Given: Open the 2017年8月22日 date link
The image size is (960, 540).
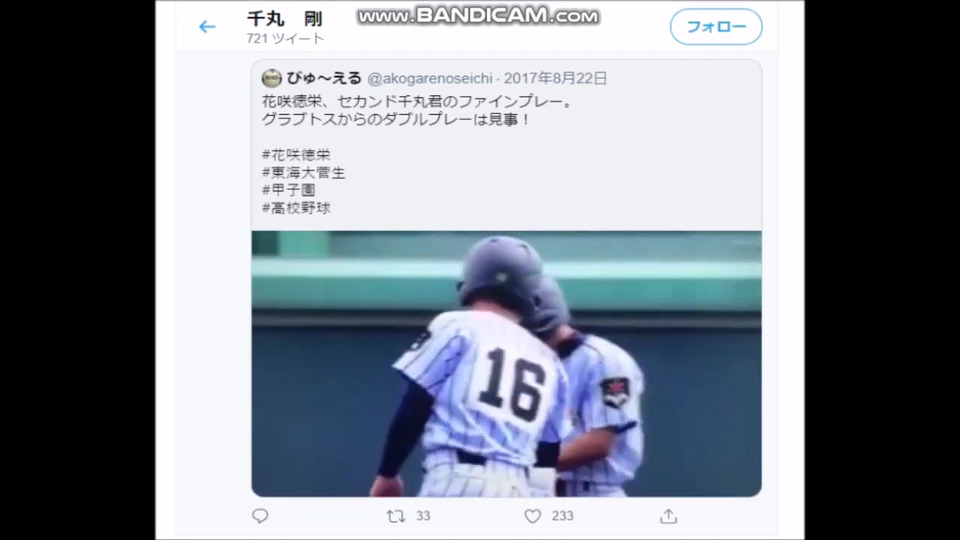Looking at the screenshot, I should 555,79.
